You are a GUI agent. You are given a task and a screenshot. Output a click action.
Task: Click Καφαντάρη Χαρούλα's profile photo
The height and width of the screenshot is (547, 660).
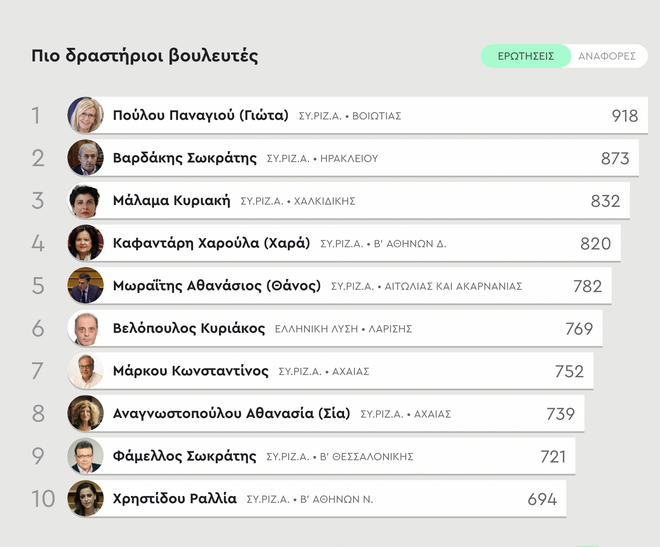[x=85, y=243]
